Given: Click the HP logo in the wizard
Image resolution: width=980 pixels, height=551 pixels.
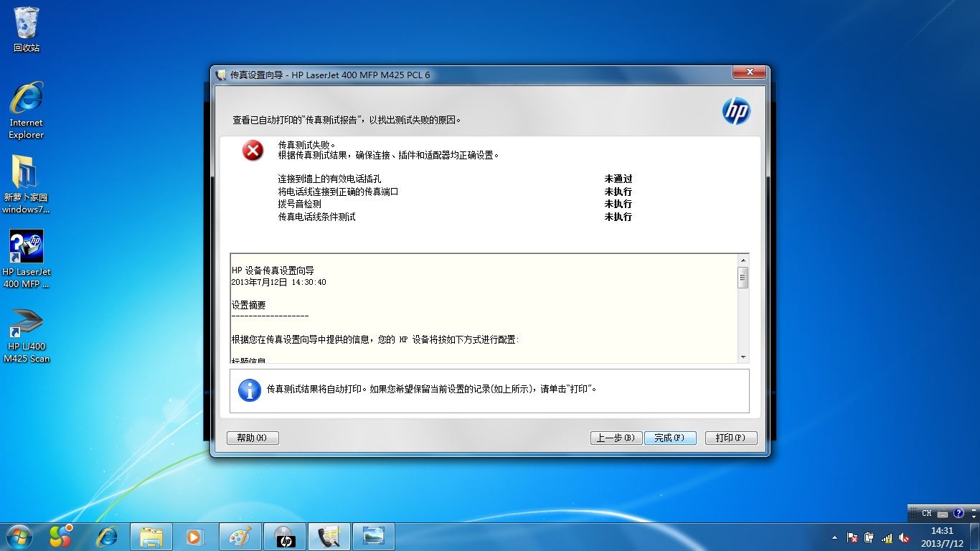Looking at the screenshot, I should pyautogui.click(x=735, y=111).
